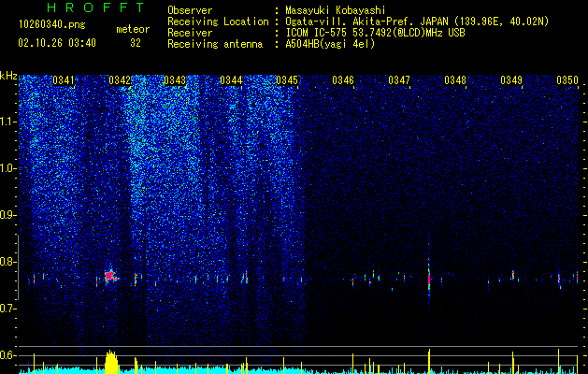Click the timestamp 02.10.26 03:40

57,43
